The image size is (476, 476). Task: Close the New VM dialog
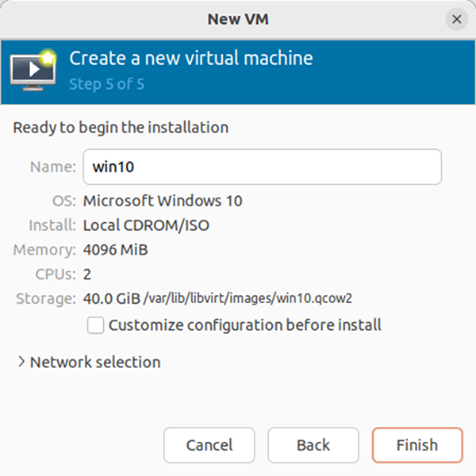tap(457, 19)
